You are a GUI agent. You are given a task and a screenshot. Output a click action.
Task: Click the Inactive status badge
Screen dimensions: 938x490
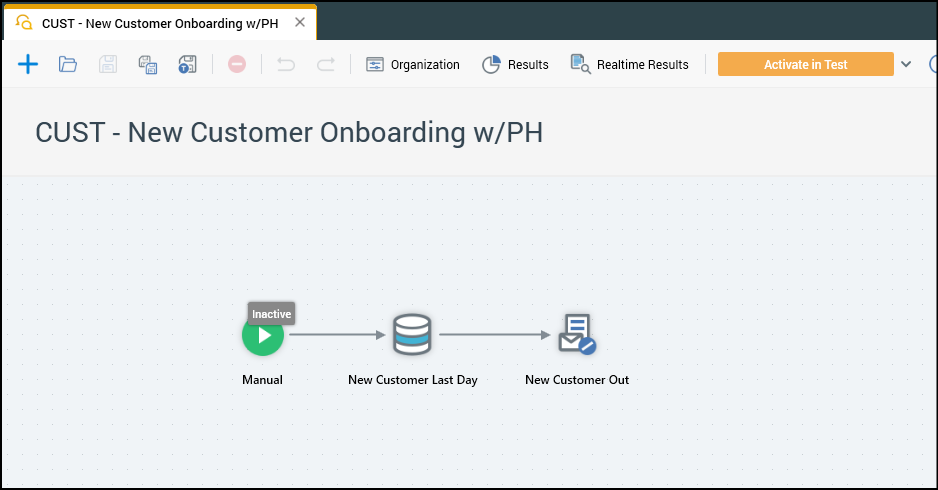click(271, 314)
